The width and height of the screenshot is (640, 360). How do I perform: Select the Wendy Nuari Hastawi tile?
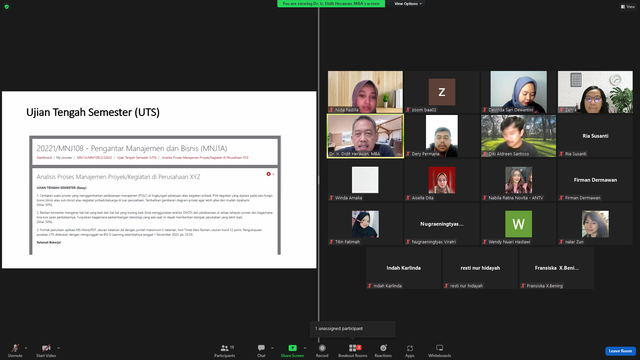(518, 224)
